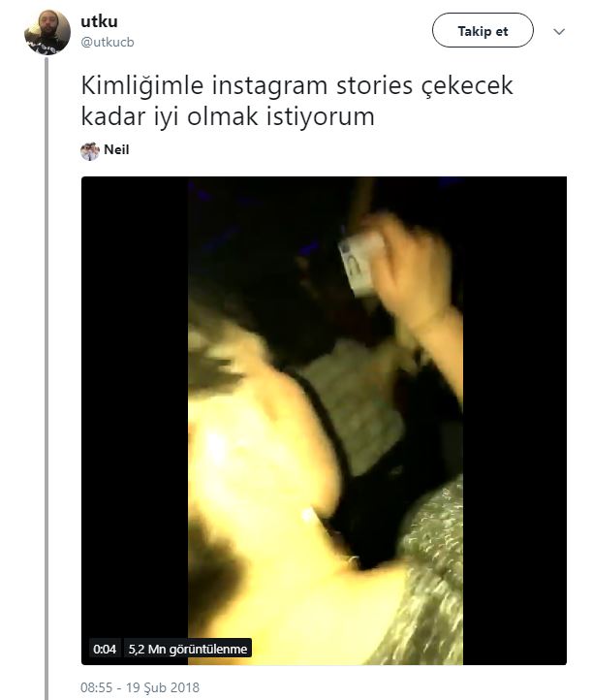
Task: Open the Neil username link
Action: [116, 149]
